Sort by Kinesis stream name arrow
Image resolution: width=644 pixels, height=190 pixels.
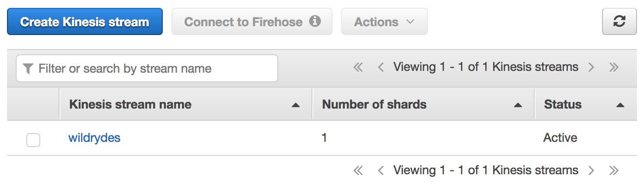click(296, 105)
